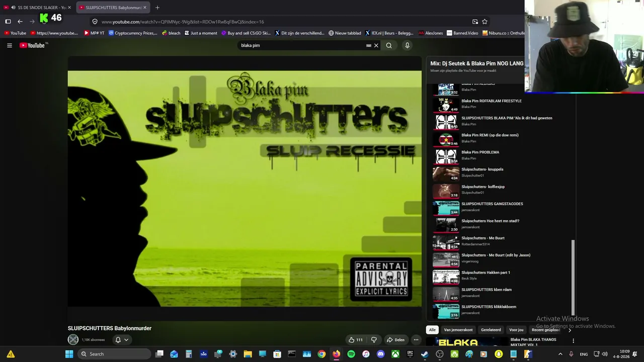Open options for Blaka Pim BLAKA THANOS video
Screen dimensions: 644x362
pyautogui.click(x=573, y=341)
